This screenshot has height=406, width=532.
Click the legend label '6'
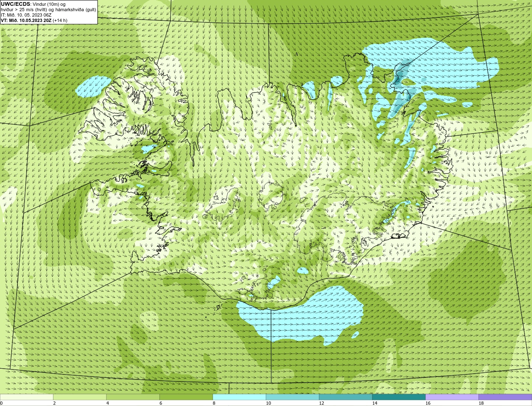pyautogui.click(x=161, y=403)
